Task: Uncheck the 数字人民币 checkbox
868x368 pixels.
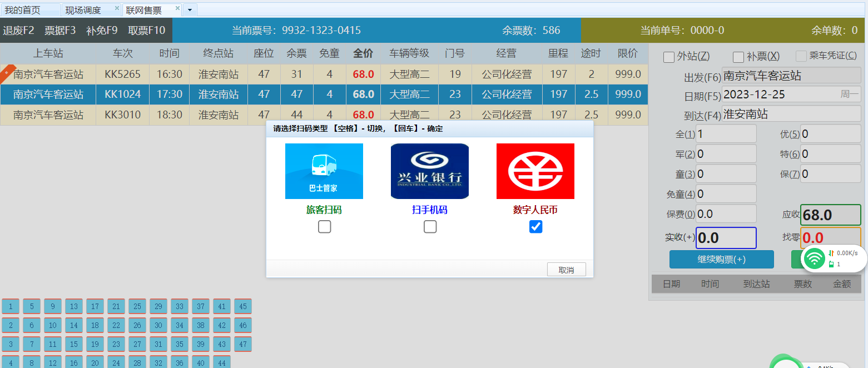Action: click(x=535, y=227)
